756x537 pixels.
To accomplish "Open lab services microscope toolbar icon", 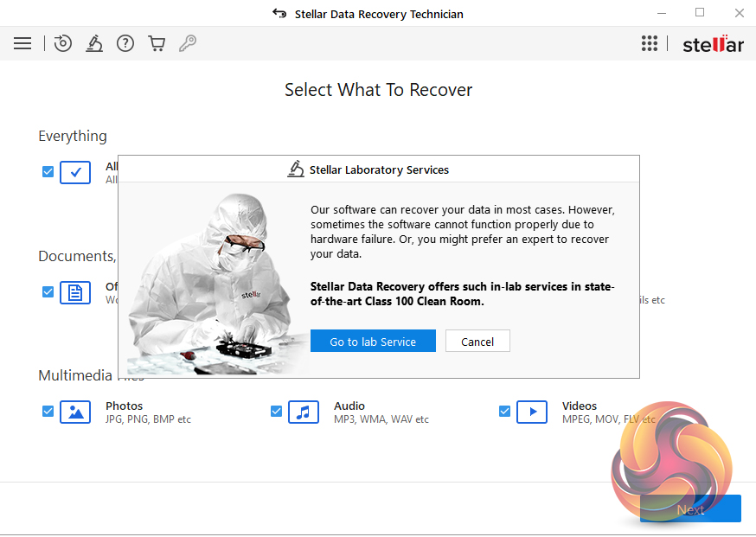I will [x=94, y=43].
